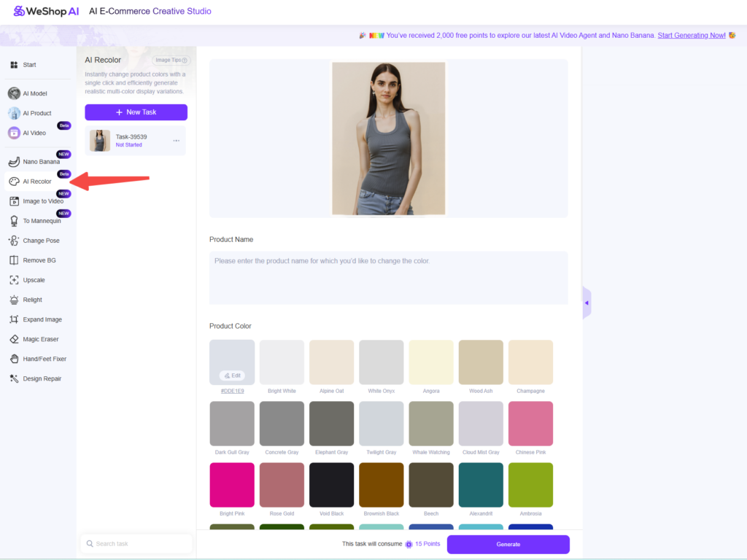Open the Magic Eraser tool icon
The image size is (747, 560).
click(14, 339)
